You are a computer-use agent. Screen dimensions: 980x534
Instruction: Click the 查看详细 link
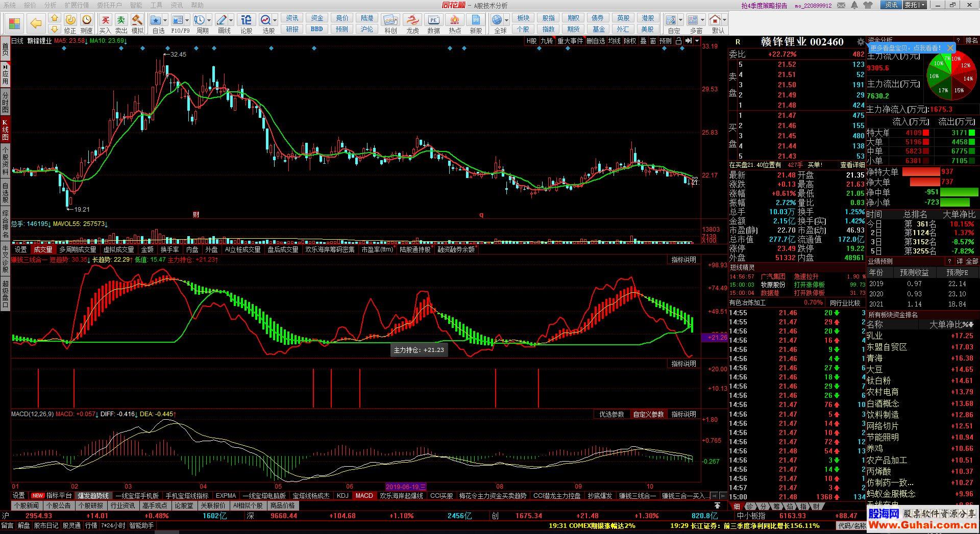pos(852,165)
